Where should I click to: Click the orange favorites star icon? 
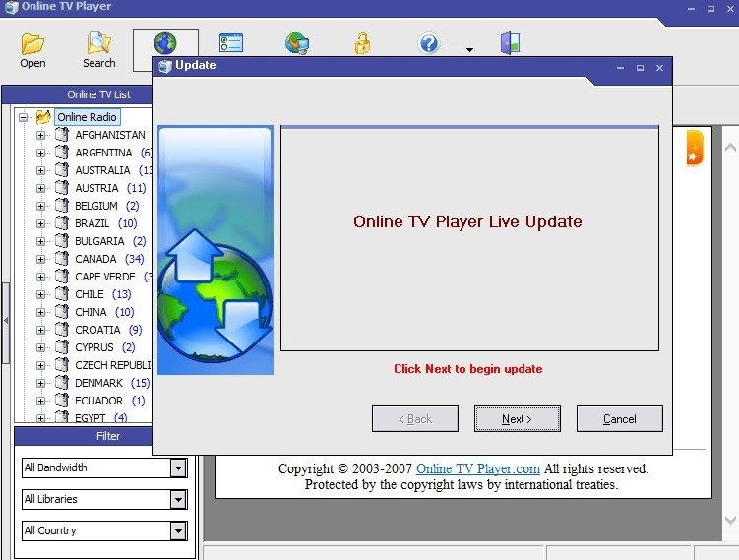coord(694,149)
